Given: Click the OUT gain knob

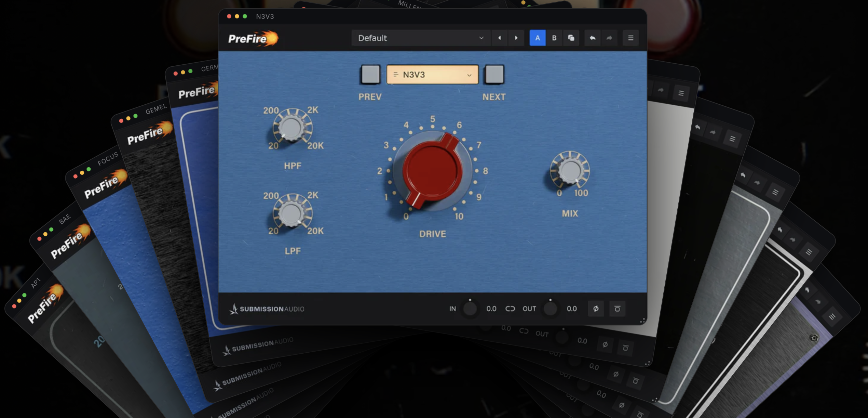Looking at the screenshot, I should pos(550,309).
